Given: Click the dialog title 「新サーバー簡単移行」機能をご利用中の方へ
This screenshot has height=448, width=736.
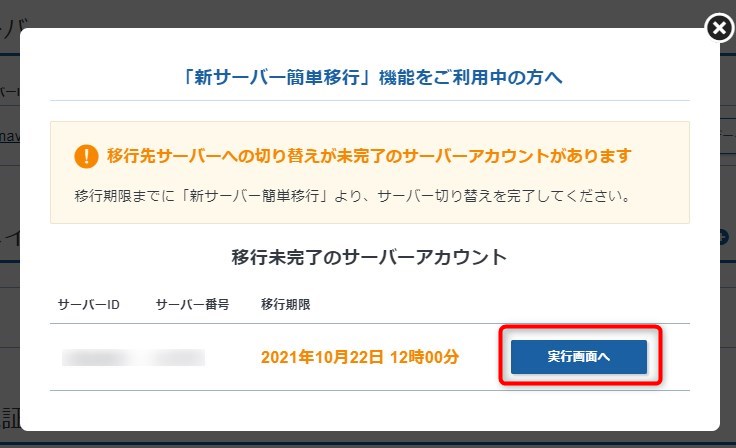Looking at the screenshot, I should pos(372,77).
